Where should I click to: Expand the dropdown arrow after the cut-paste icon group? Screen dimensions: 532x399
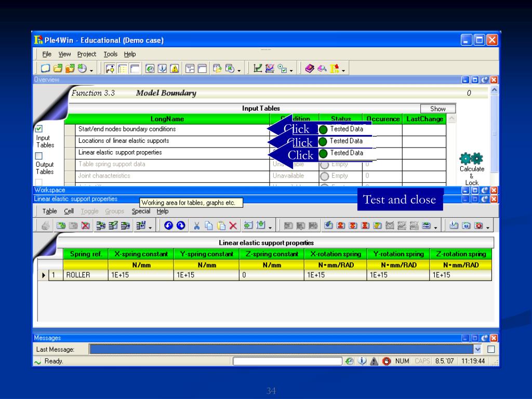coord(270,228)
